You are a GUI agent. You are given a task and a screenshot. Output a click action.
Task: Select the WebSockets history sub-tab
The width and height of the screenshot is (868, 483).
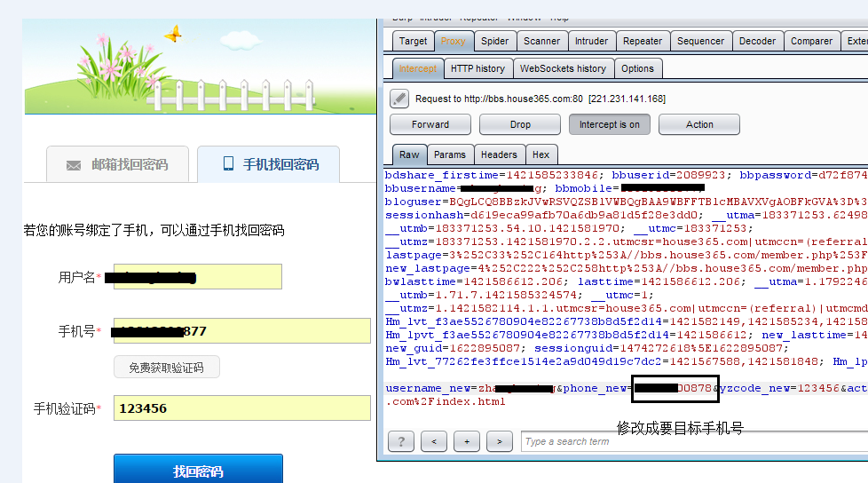[x=563, y=68]
